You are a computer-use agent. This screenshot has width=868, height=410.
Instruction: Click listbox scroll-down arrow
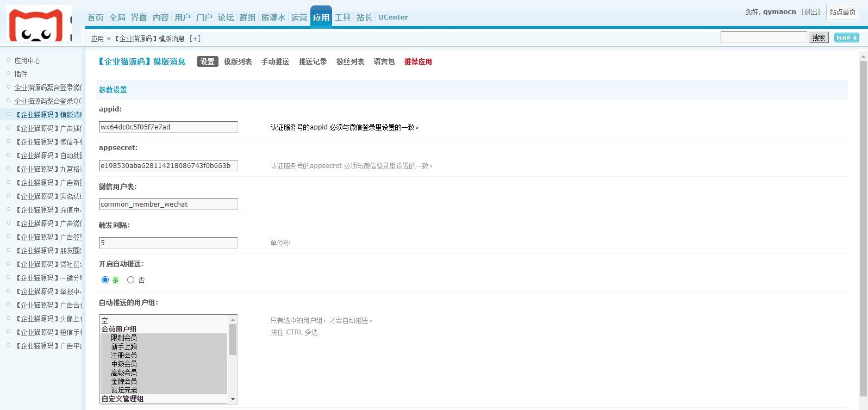click(233, 399)
